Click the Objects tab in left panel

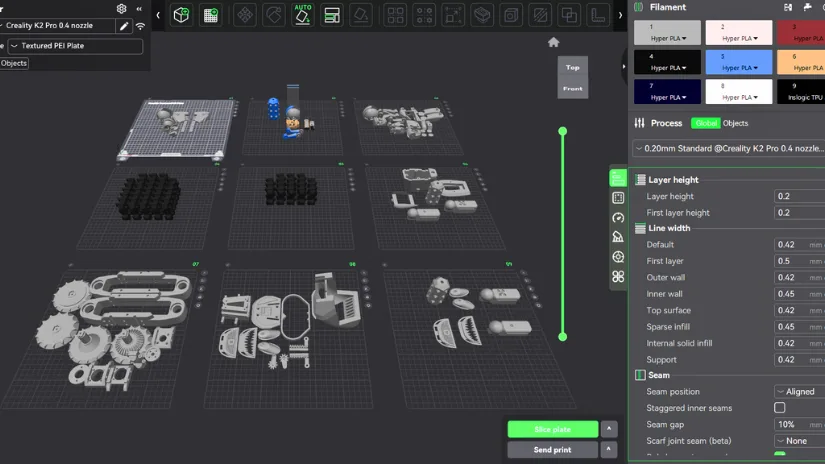14,63
